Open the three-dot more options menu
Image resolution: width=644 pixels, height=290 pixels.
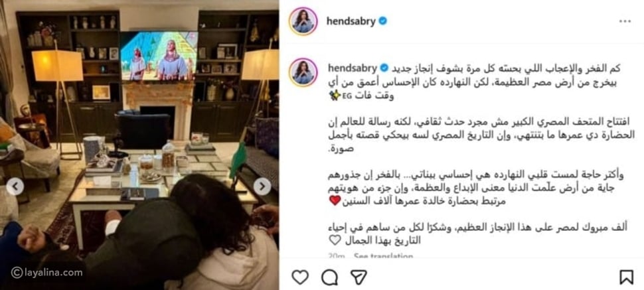[625, 21]
